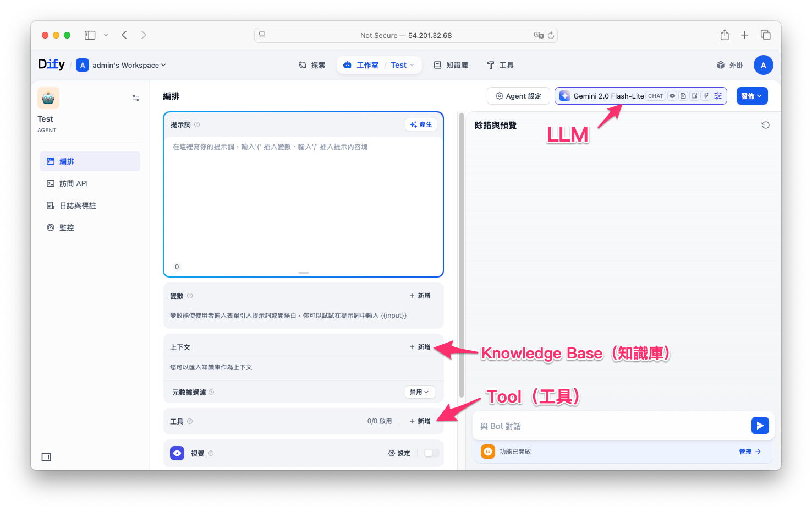Image resolution: width=812 pixels, height=511 pixels.
Task: Open the 外掛 plugins page
Action: tap(729, 65)
